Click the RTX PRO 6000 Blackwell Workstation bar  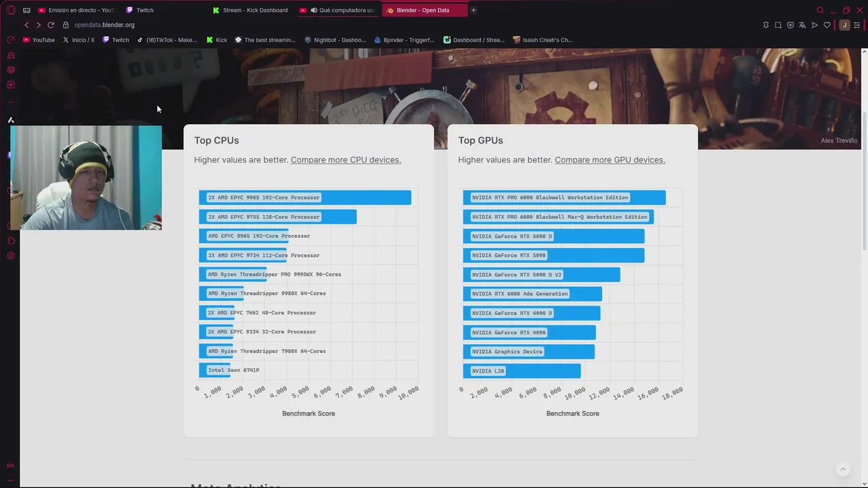pos(564,197)
